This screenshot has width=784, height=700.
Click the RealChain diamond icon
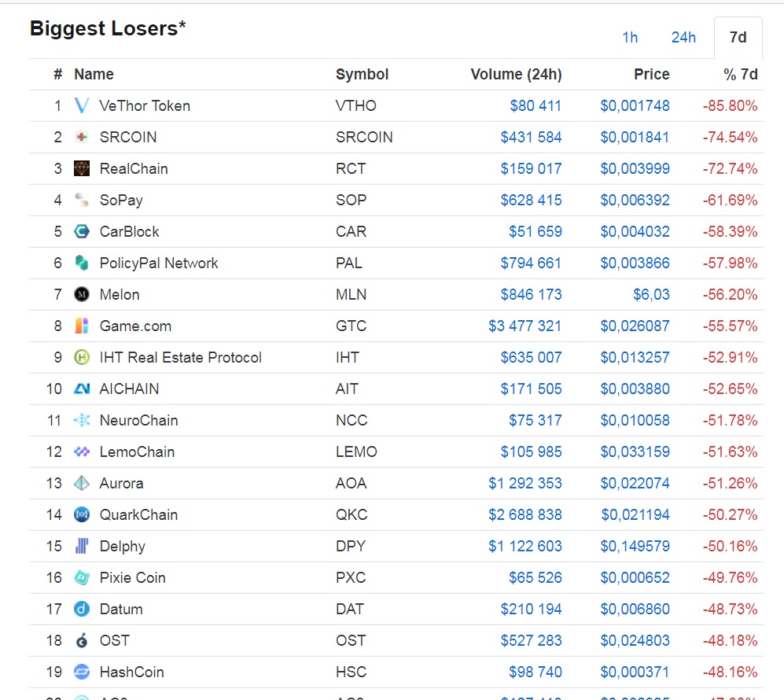(x=82, y=168)
